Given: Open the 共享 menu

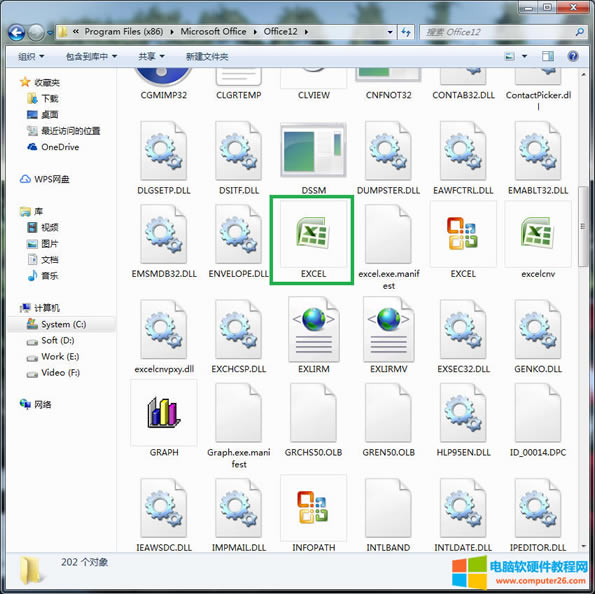Looking at the screenshot, I should pos(151,57).
